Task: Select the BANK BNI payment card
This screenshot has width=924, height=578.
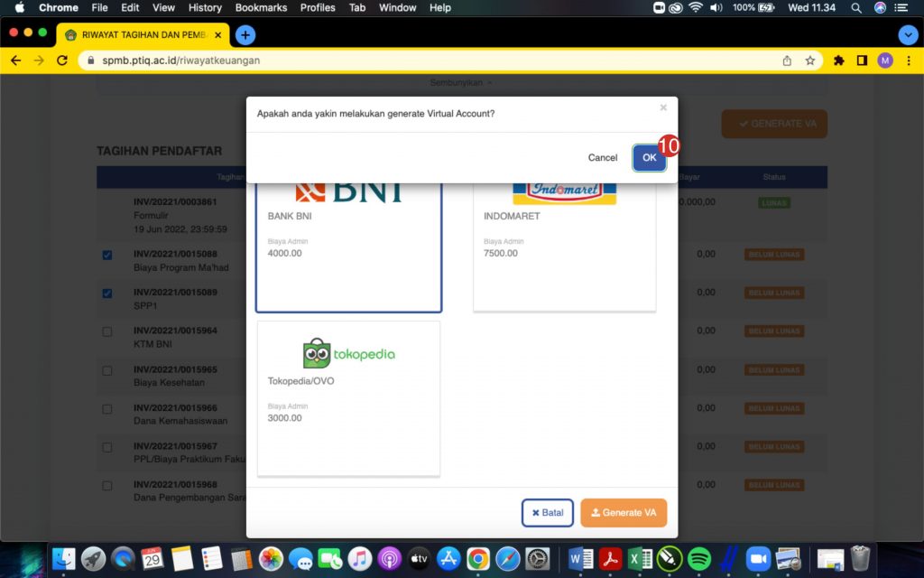Action: (349, 247)
